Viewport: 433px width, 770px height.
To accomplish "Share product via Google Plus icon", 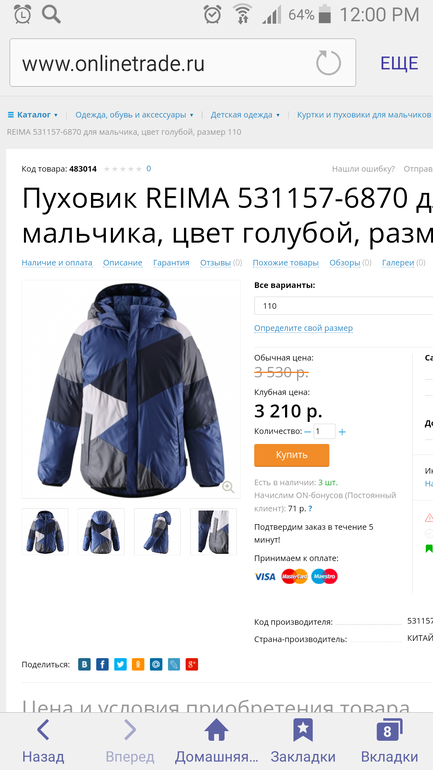I will click(191, 664).
